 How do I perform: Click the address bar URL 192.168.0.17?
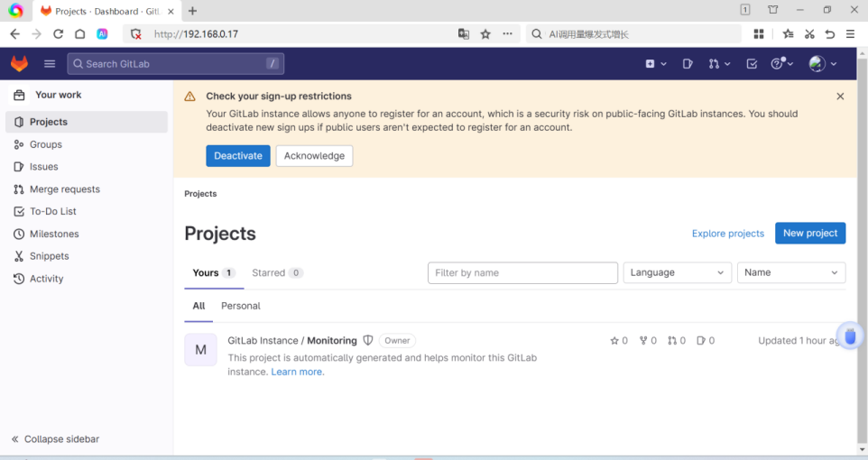196,34
